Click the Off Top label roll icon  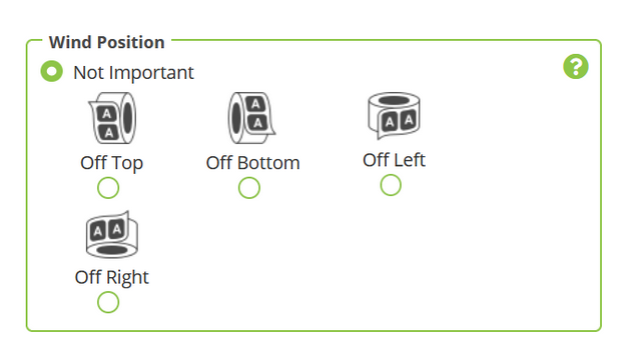pyautogui.click(x=112, y=118)
